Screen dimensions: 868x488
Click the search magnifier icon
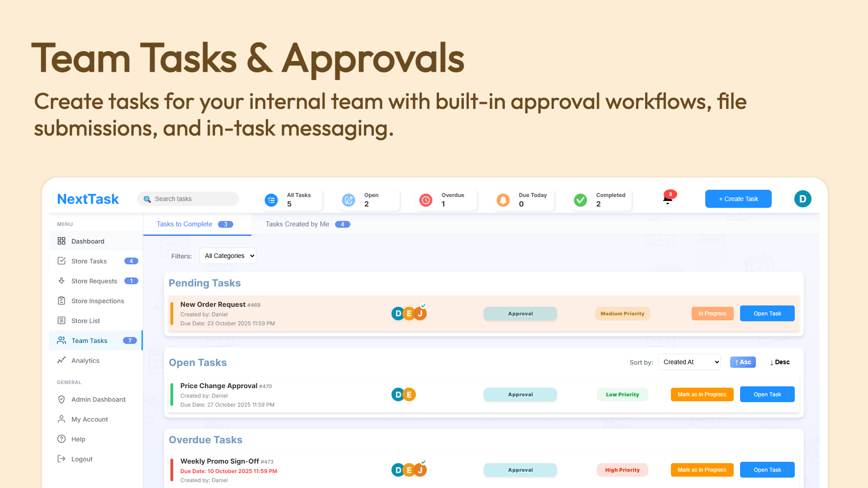click(147, 199)
